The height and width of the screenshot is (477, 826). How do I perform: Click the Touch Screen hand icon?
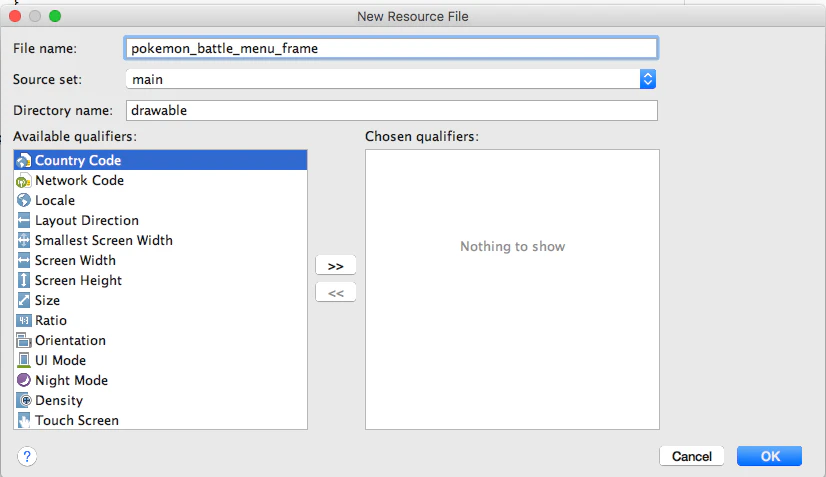coord(24,421)
